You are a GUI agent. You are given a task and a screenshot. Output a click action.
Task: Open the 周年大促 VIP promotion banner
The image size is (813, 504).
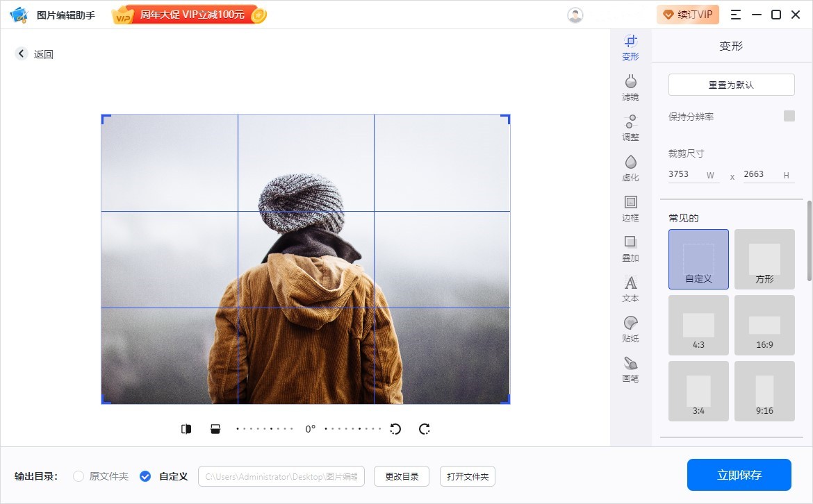pos(189,15)
